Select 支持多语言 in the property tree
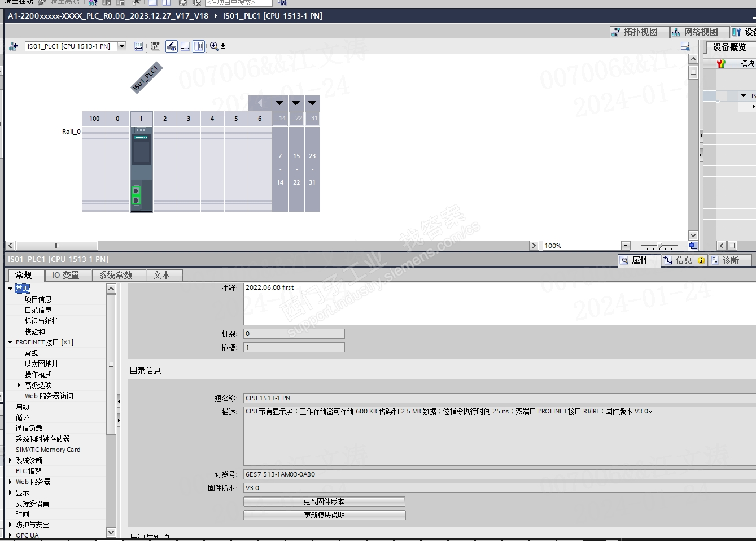 point(32,503)
